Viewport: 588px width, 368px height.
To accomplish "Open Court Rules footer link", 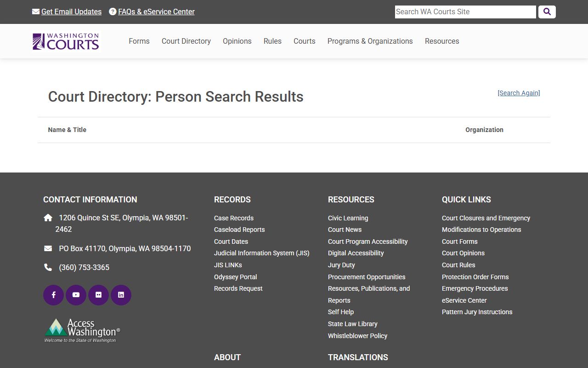I will [x=458, y=265].
